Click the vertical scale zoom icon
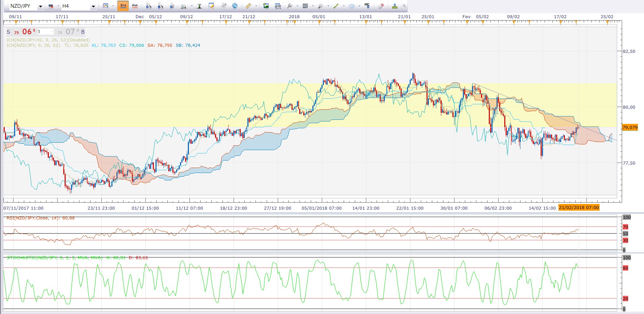This screenshot has width=644, height=314. (x=184, y=6)
